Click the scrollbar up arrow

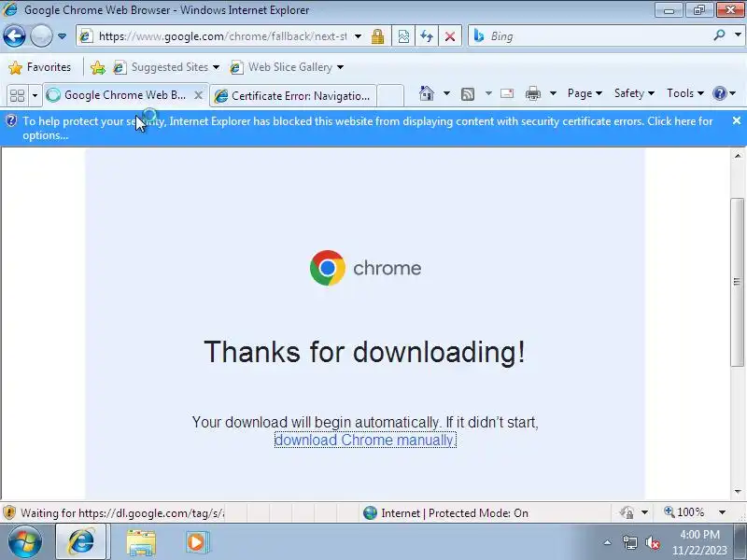(738, 156)
